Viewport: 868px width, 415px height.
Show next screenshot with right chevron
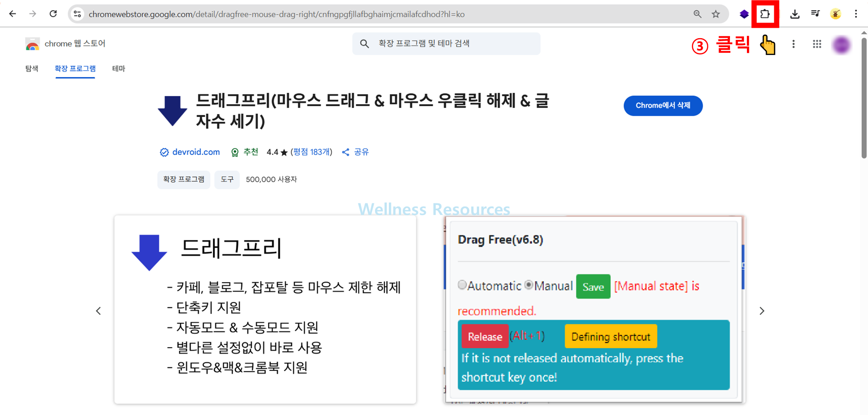click(762, 311)
